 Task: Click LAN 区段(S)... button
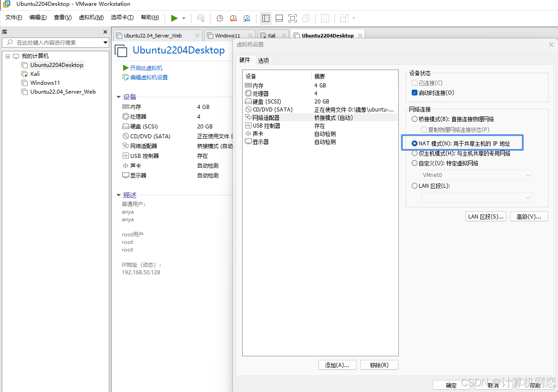click(486, 217)
